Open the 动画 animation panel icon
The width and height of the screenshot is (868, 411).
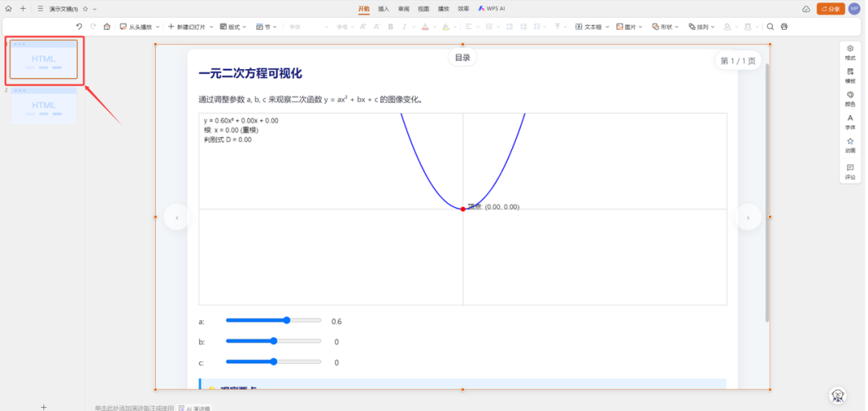[850, 144]
